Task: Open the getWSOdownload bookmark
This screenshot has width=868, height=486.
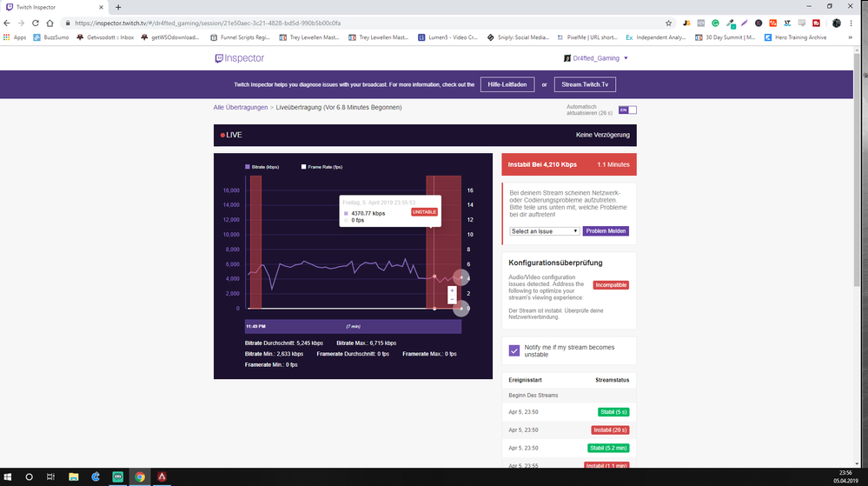Action: click(170, 37)
